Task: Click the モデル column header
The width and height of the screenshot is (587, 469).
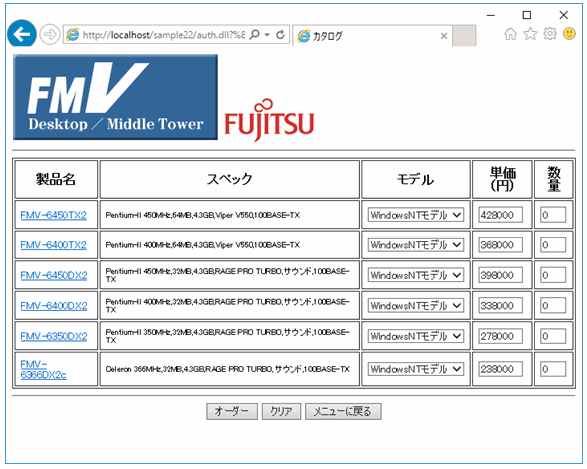Action: click(x=416, y=179)
